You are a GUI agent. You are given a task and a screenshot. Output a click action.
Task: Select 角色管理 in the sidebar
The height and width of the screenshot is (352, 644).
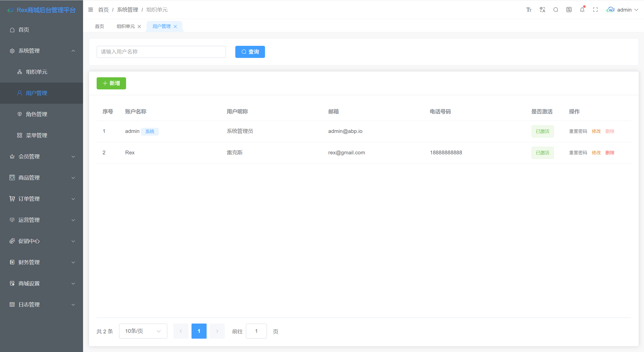point(42,114)
